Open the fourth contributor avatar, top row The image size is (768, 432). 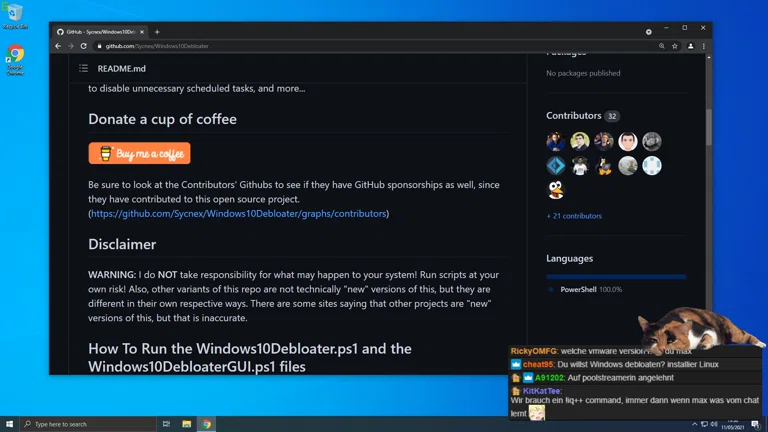[x=627, y=141]
